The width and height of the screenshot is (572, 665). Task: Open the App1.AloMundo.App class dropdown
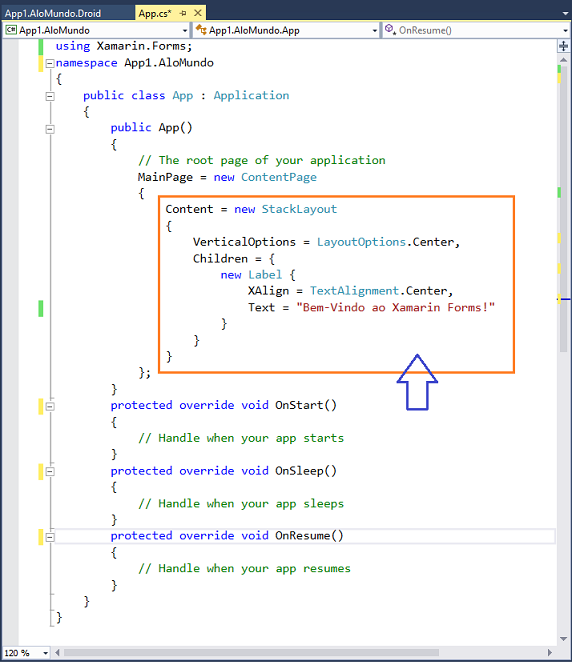tap(374, 31)
